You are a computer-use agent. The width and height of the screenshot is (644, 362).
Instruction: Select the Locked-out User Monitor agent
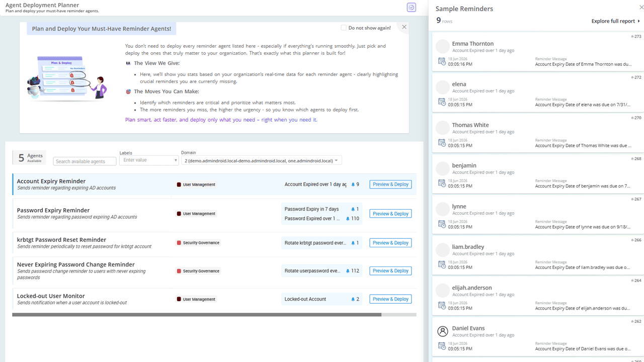click(x=214, y=299)
